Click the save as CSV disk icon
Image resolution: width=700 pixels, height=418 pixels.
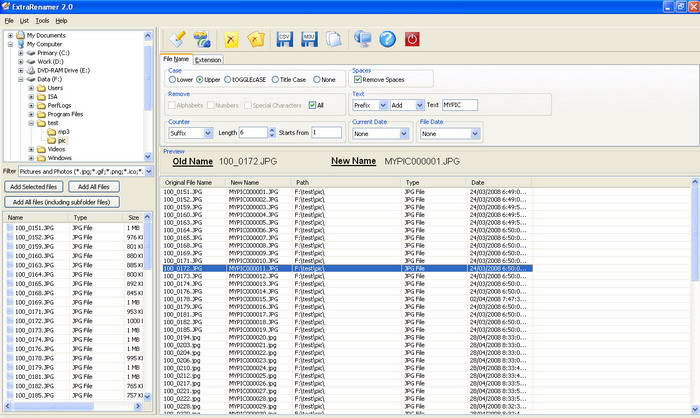pyautogui.click(x=284, y=39)
